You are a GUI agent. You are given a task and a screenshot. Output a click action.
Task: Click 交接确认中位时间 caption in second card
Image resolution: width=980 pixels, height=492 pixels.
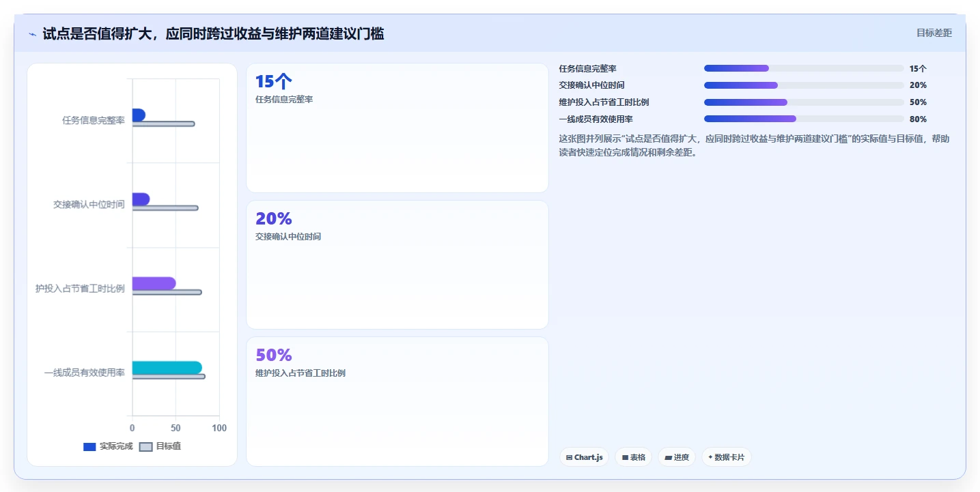288,237
